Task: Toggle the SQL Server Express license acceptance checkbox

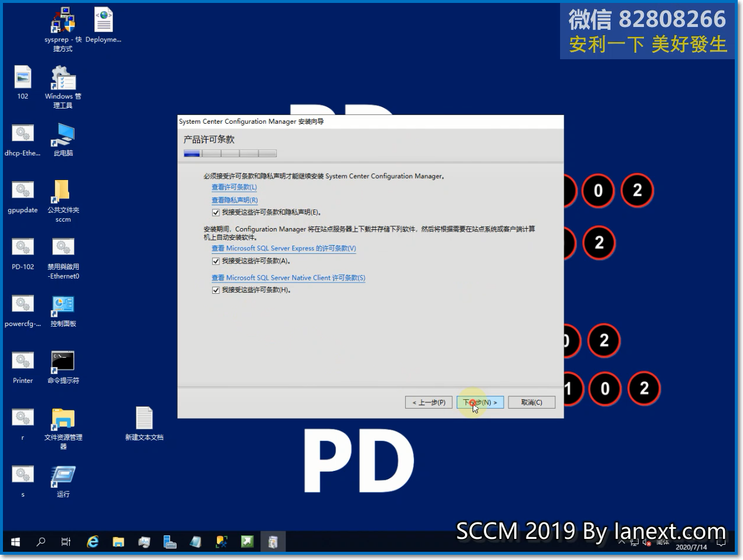Action: tap(216, 262)
